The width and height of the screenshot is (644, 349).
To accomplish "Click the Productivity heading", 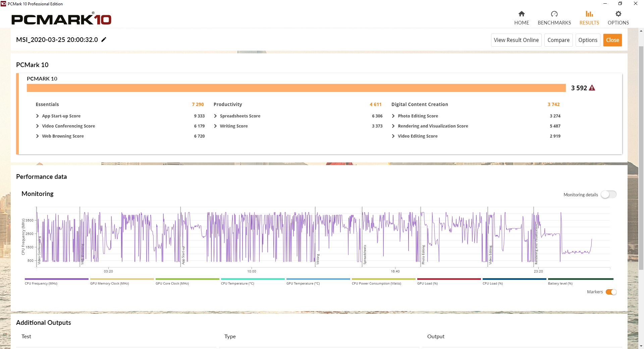I will pos(228,104).
